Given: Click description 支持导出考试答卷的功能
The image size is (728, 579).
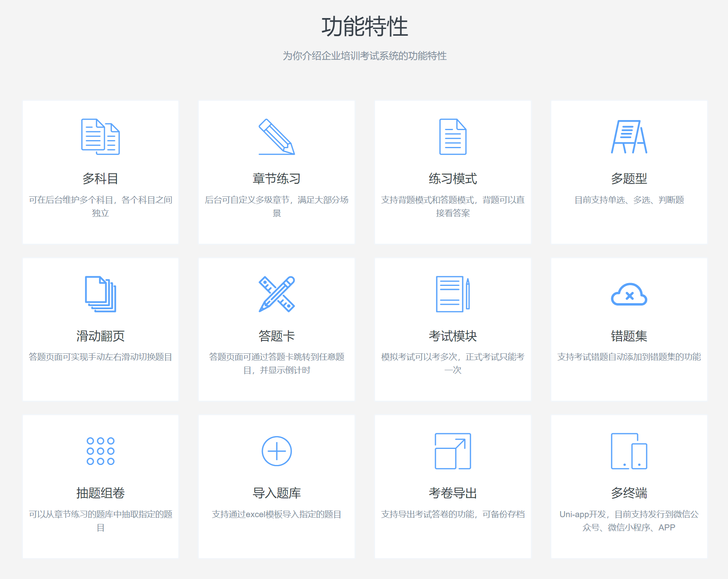Looking at the screenshot, I should tap(453, 514).
